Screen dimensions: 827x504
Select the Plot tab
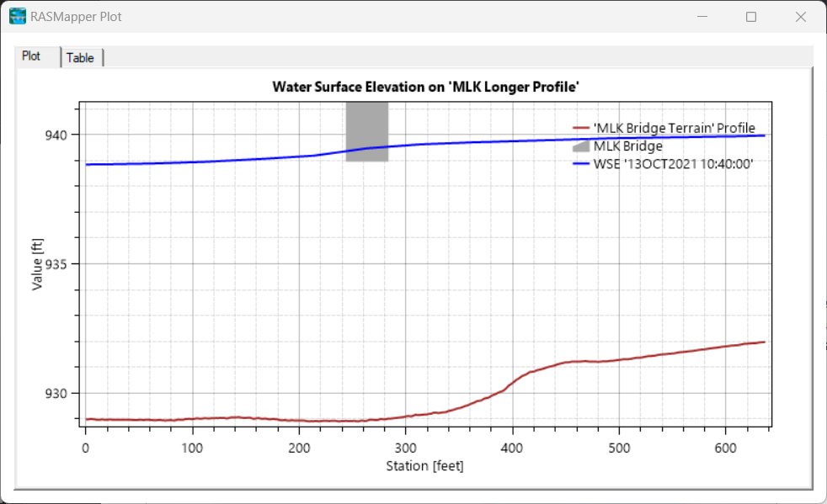point(31,56)
